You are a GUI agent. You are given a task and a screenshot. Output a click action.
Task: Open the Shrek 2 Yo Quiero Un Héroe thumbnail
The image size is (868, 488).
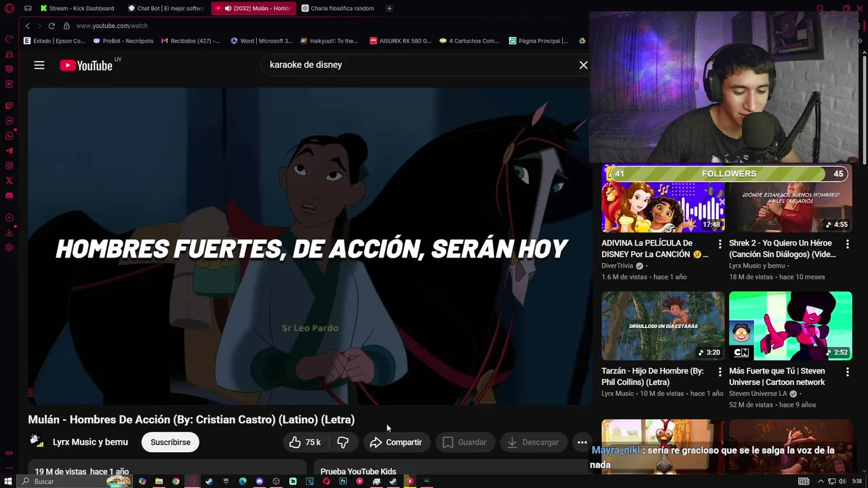[x=790, y=198]
